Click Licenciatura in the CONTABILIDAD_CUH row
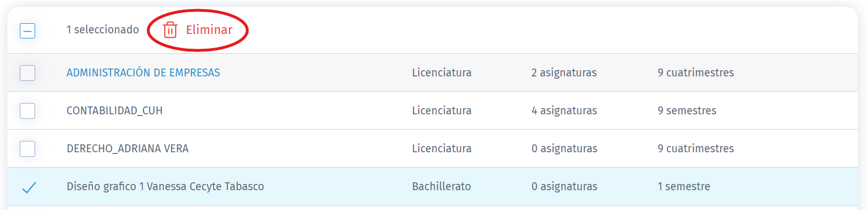 pyautogui.click(x=442, y=110)
